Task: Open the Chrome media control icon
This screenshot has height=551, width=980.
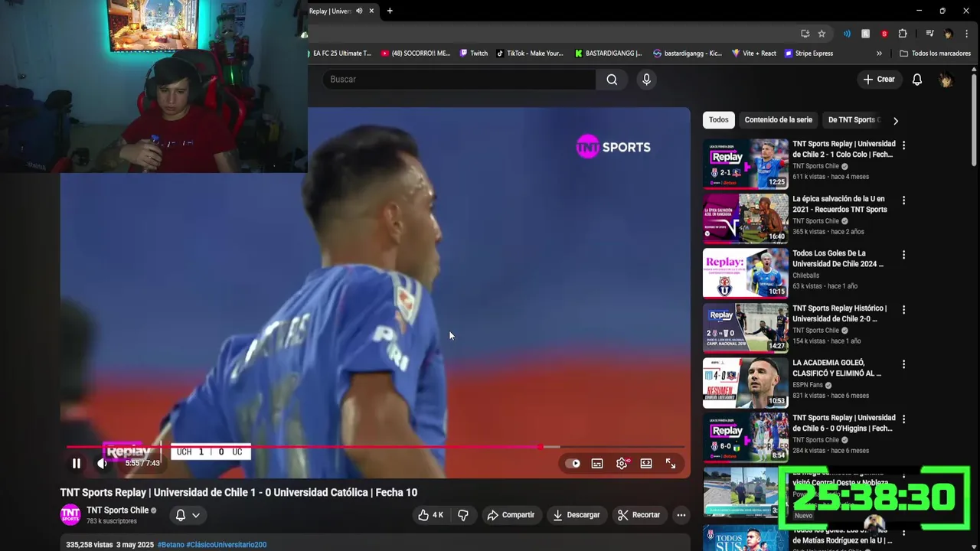Action: [929, 34]
